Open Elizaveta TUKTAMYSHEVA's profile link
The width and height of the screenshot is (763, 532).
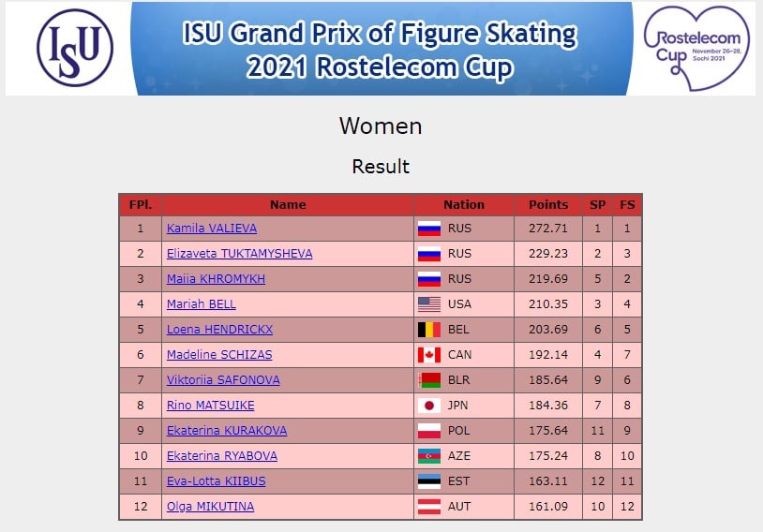[239, 254]
